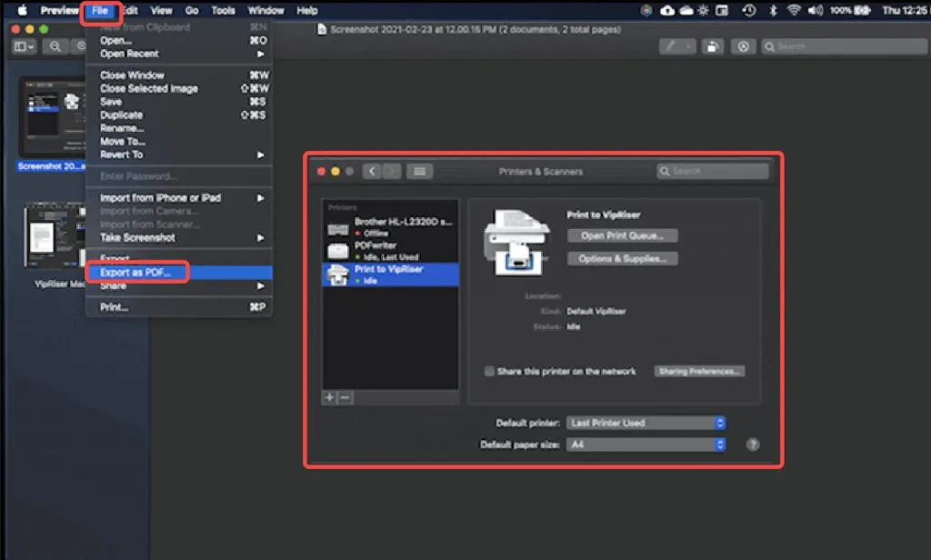Viewport: 931px width, 560px height.
Task: Choose Export as PDF from the File menu
Action: tap(136, 272)
